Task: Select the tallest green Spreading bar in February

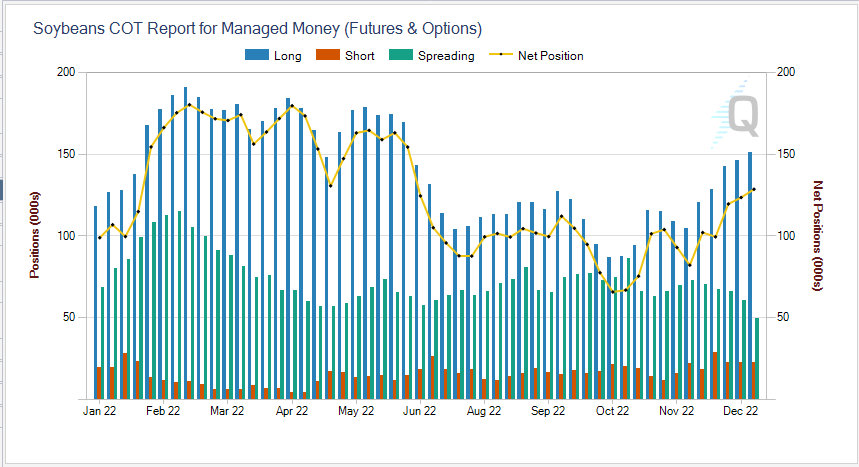Action: (x=179, y=305)
